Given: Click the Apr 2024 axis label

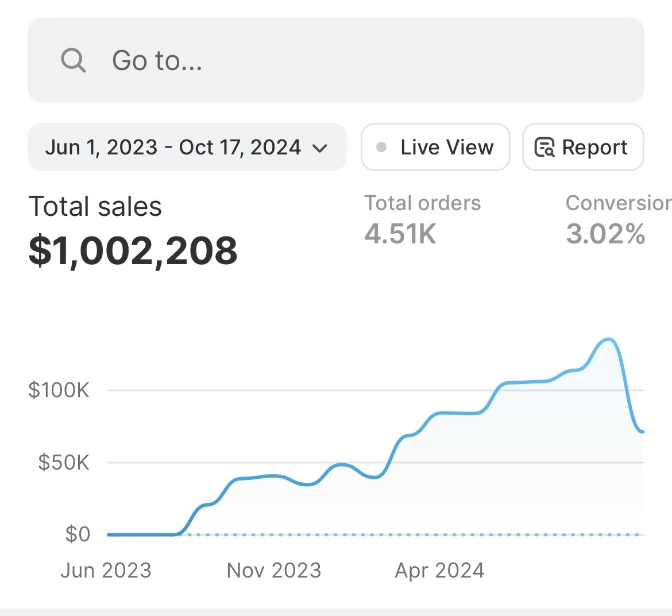Looking at the screenshot, I should pos(440,571).
